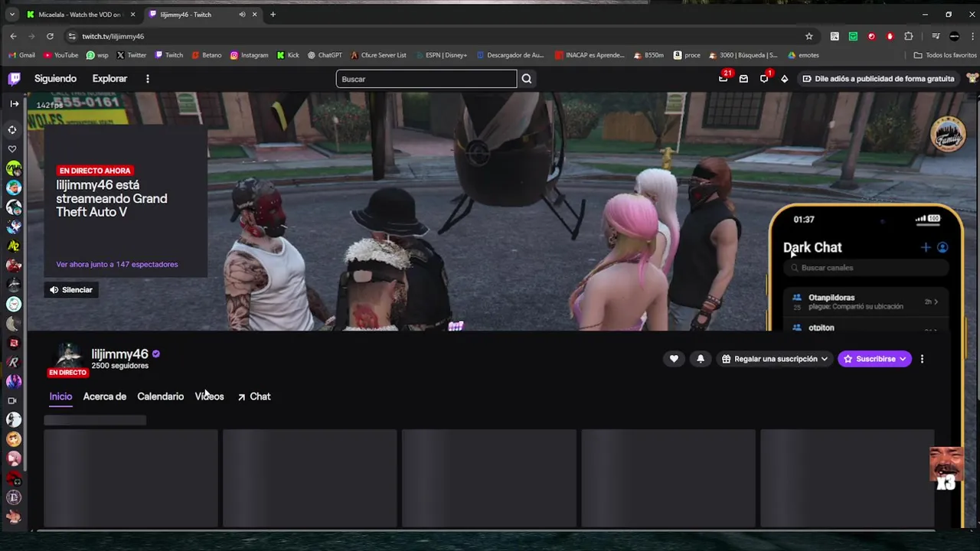Open a new browser tab with the plus icon

[273, 15]
